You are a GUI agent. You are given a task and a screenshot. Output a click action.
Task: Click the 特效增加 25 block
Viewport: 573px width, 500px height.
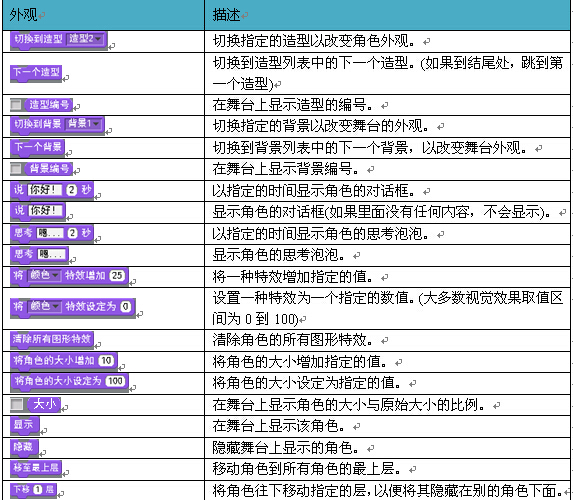click(x=69, y=276)
